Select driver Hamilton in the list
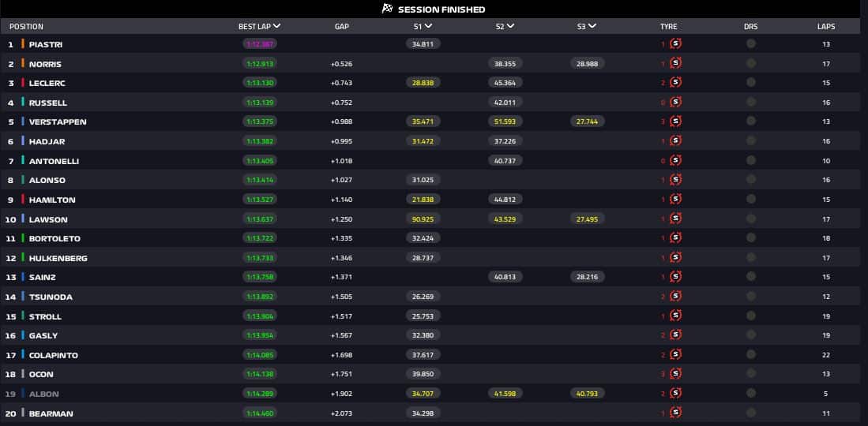 [52, 200]
